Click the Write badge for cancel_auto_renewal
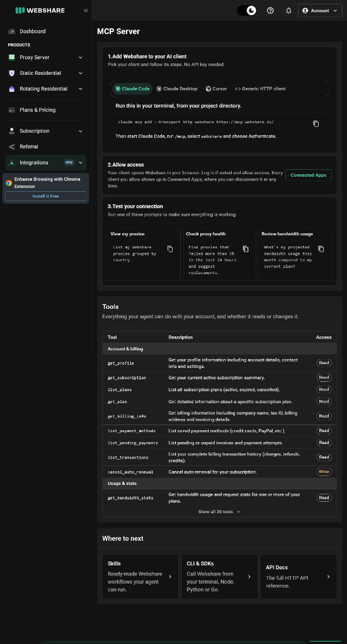The image size is (347, 644). pos(324,472)
